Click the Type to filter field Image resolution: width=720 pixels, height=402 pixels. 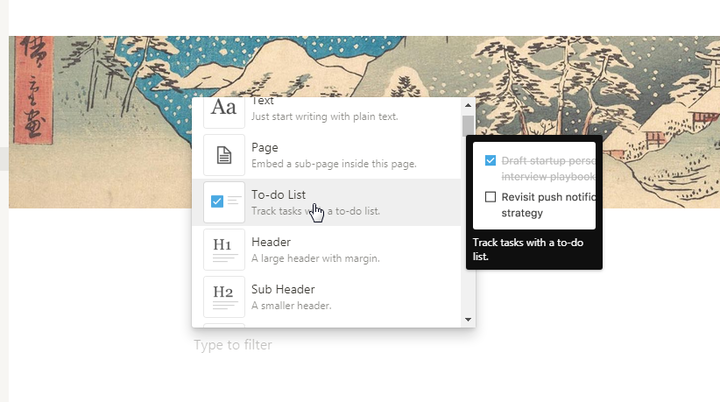(x=232, y=345)
